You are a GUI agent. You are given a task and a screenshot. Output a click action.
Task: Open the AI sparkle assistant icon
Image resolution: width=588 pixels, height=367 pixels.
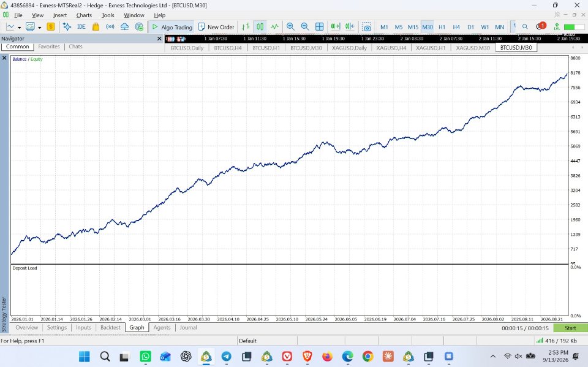pyautogui.click(x=67, y=26)
